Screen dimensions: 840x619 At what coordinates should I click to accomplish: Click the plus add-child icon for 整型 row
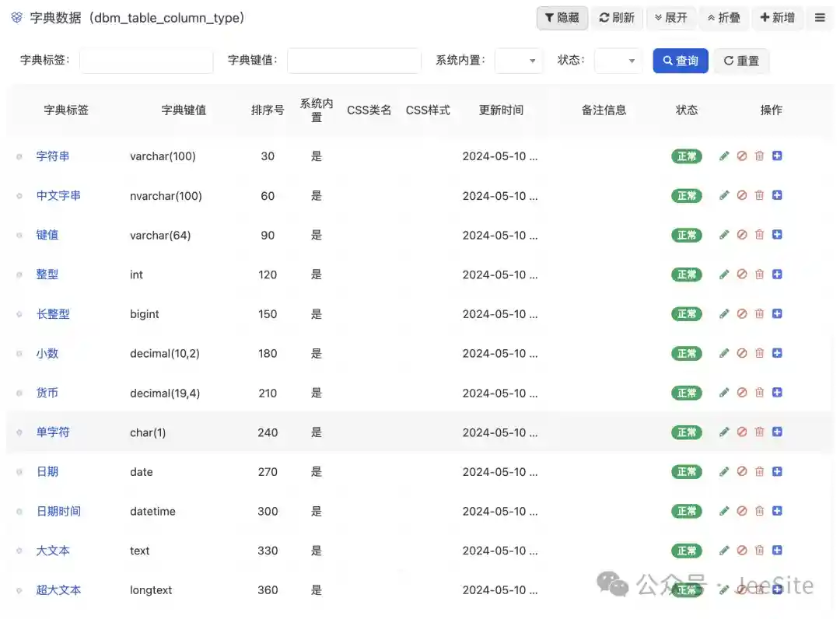(777, 275)
